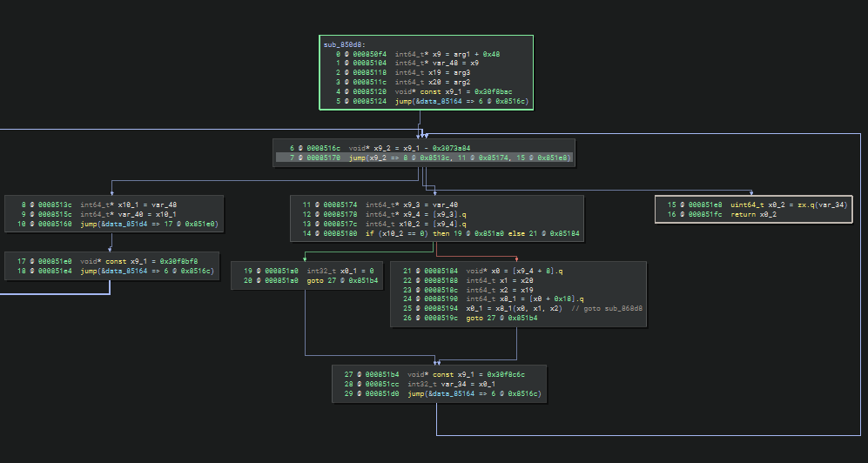Image resolution: width=868 pixels, height=463 pixels.
Task: Click goto 27 in instruction 20
Action: [x=326, y=281]
